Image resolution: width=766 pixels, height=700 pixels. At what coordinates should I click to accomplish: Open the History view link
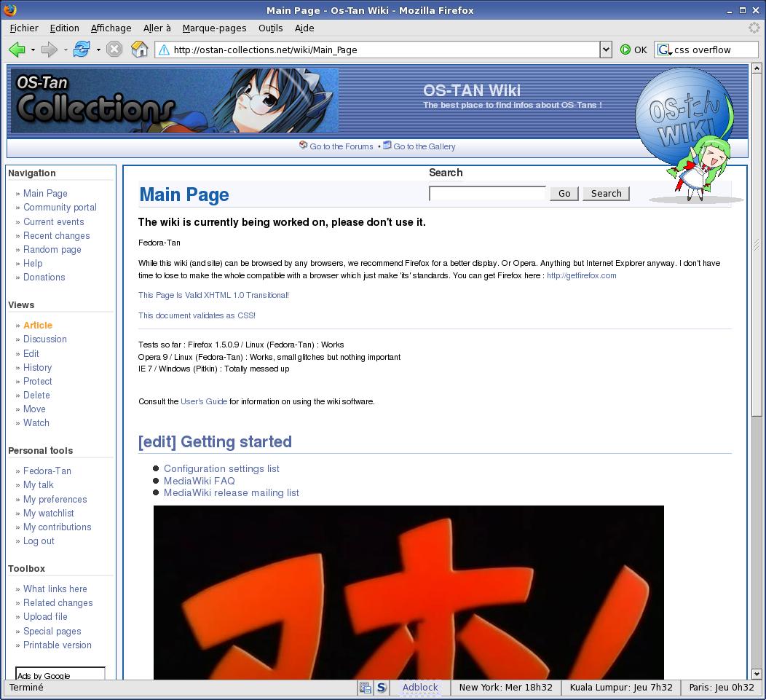pos(38,367)
